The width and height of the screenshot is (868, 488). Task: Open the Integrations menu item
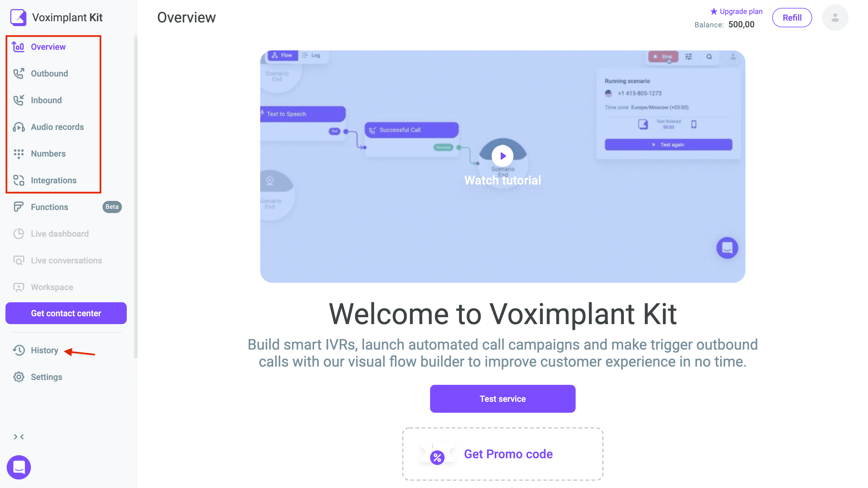point(53,181)
